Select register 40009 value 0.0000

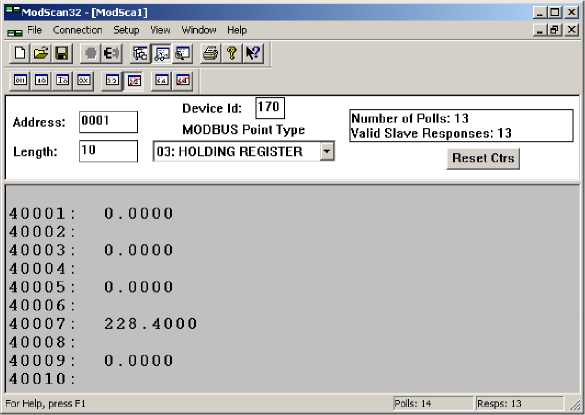pyautogui.click(x=139, y=361)
